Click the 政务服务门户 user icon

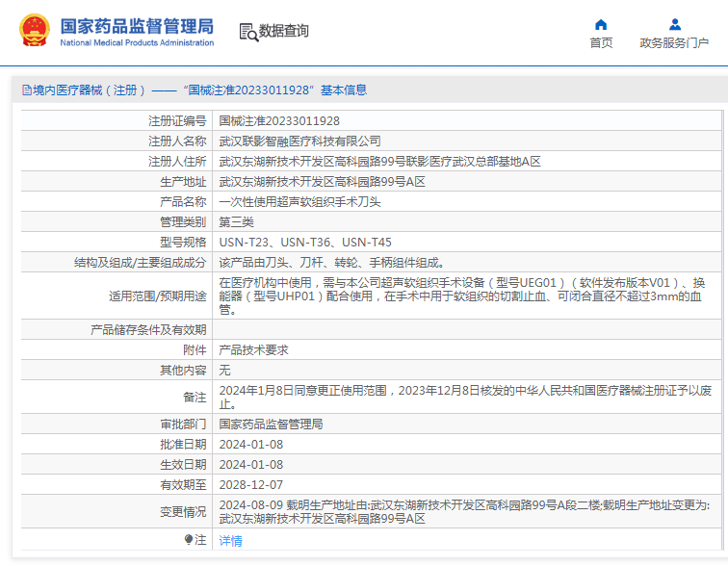click(x=675, y=25)
